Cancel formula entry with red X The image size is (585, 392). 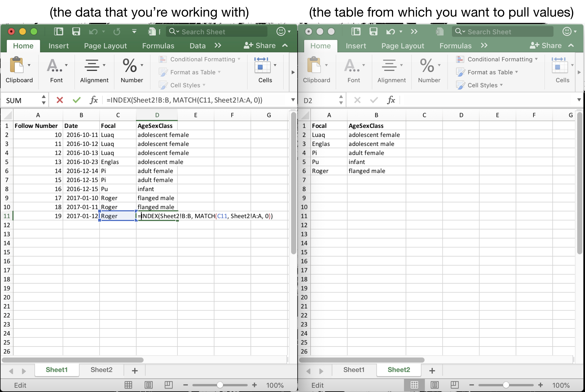[x=60, y=100]
